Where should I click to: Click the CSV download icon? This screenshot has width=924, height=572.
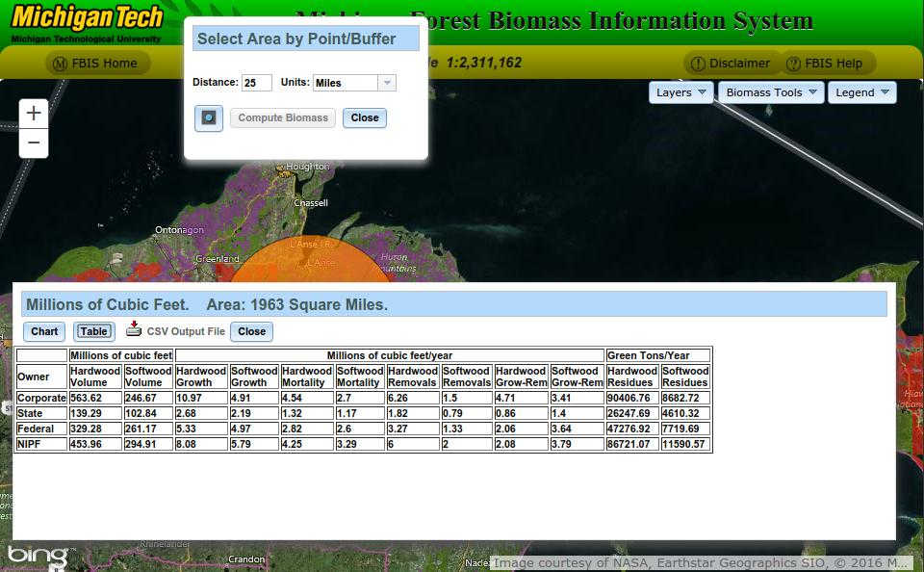coord(134,329)
